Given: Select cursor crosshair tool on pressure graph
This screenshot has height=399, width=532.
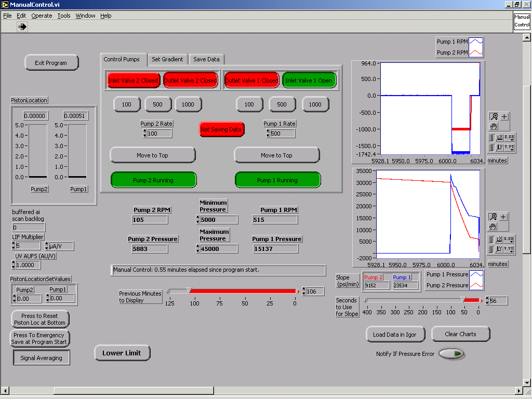Looking at the screenshot, I should coord(503,217).
